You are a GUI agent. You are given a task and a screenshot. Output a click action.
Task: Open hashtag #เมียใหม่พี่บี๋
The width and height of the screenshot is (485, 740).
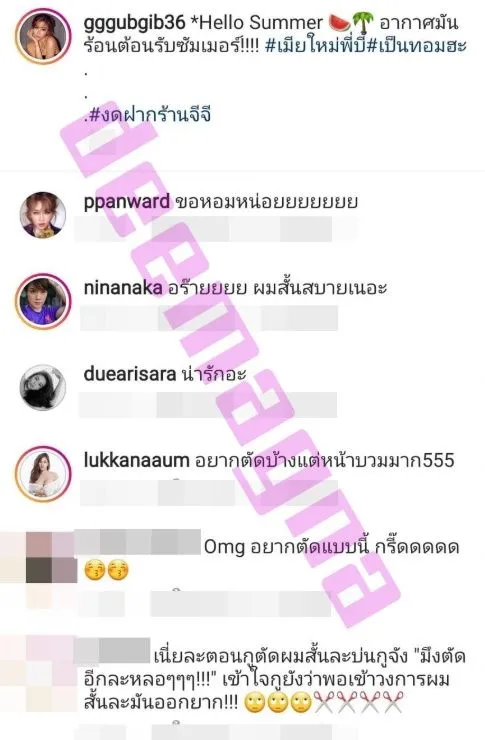pyautogui.click(x=315, y=46)
